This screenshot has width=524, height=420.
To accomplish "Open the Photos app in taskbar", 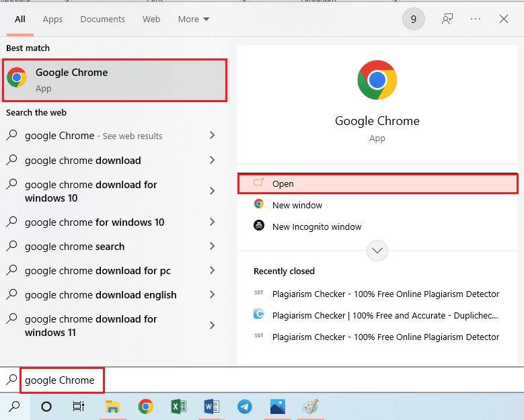I will (x=277, y=407).
